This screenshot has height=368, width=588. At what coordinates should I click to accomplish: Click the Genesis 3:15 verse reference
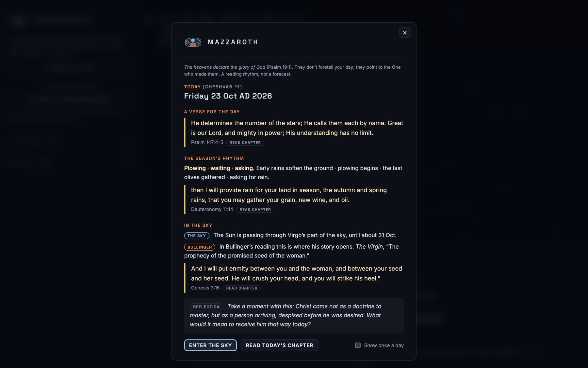pos(205,288)
